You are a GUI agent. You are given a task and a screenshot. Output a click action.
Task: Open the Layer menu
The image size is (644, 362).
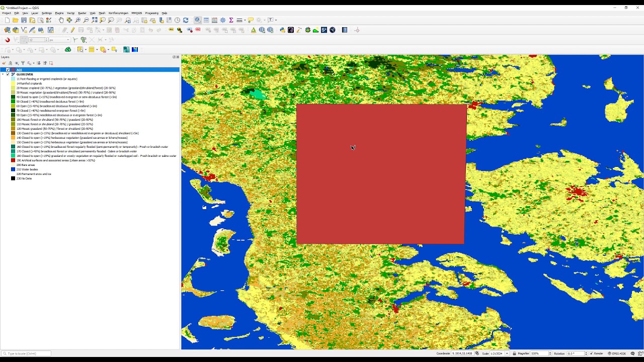[35, 13]
